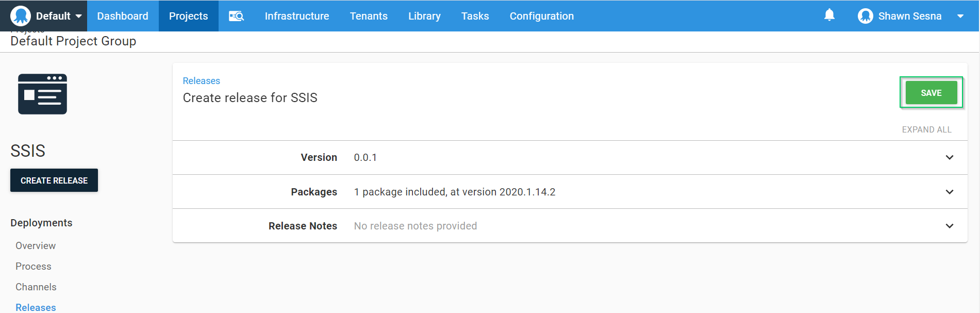Navigate to Tenants page

pos(369,16)
